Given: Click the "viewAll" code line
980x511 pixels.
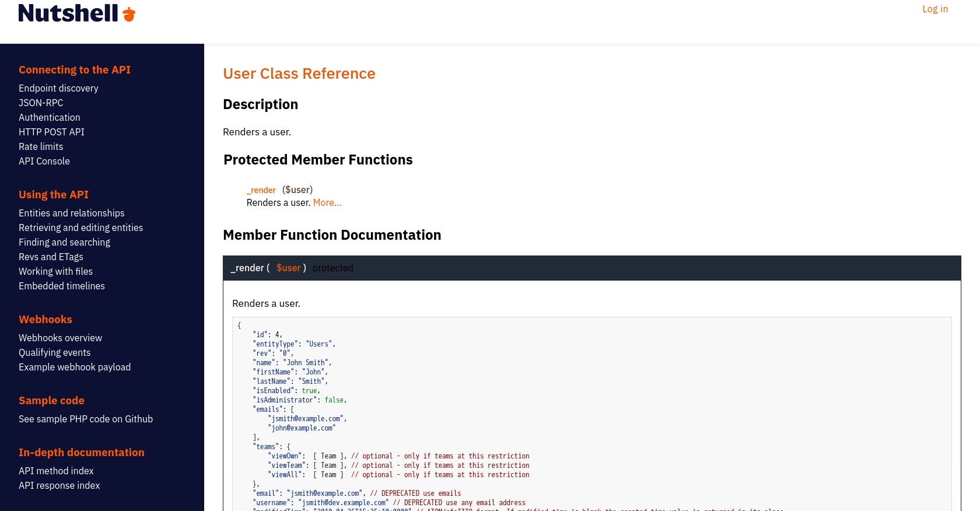Looking at the screenshot, I should 398,475.
